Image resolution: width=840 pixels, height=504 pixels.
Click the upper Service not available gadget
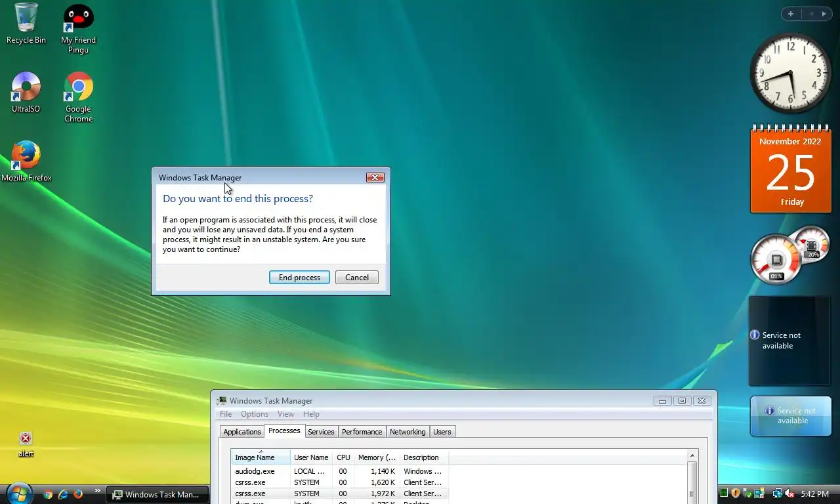pyautogui.click(x=790, y=341)
